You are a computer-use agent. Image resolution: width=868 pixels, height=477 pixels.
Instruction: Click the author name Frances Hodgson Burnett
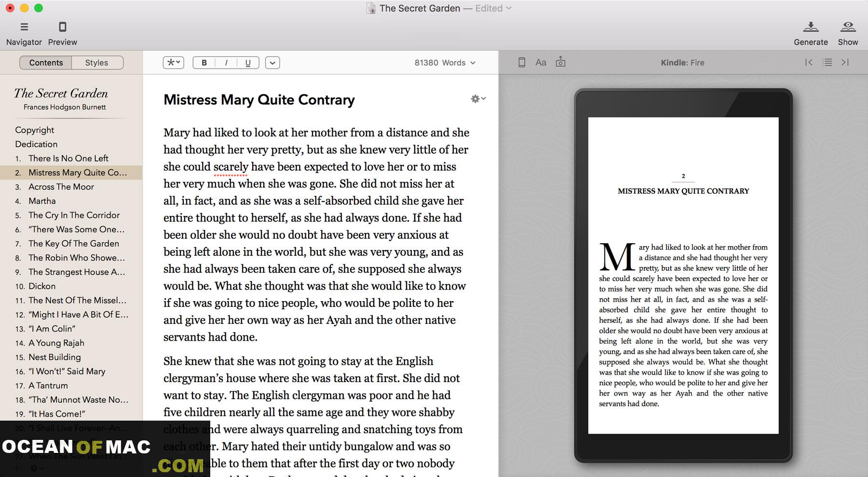coord(65,107)
